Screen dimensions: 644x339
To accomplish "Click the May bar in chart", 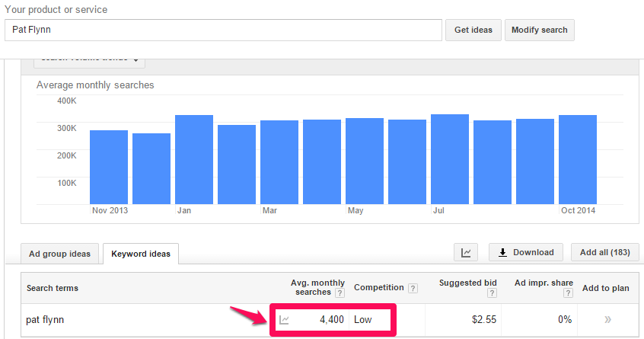I will [x=365, y=161].
